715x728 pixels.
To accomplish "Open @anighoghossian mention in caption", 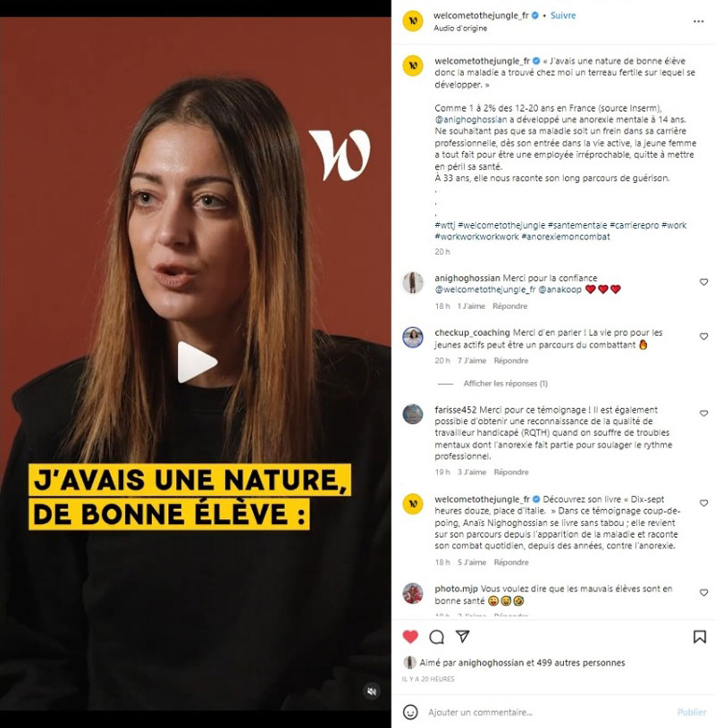I will tap(471, 120).
